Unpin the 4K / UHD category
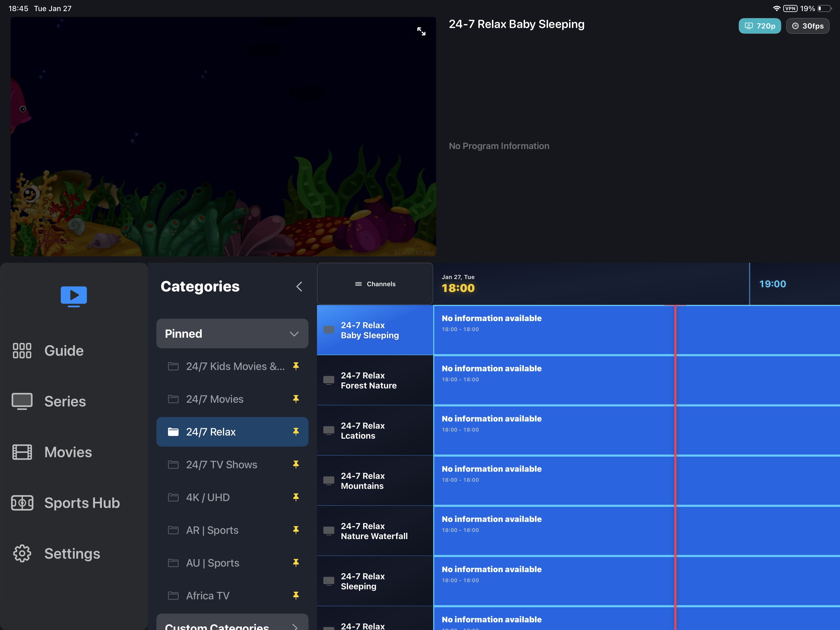Screen dimensions: 840x630 (296, 497)
